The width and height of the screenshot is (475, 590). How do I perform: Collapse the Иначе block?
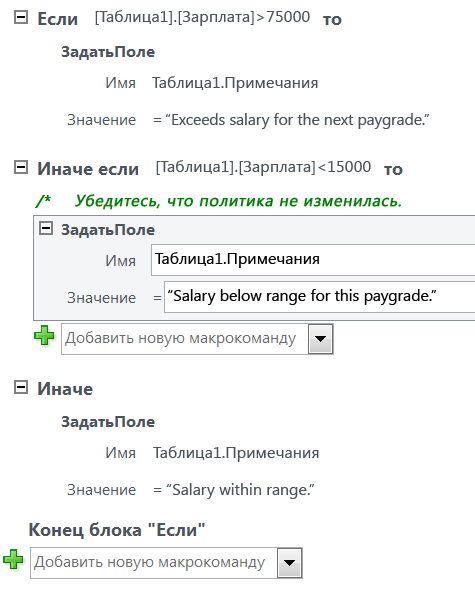[x=21, y=387]
